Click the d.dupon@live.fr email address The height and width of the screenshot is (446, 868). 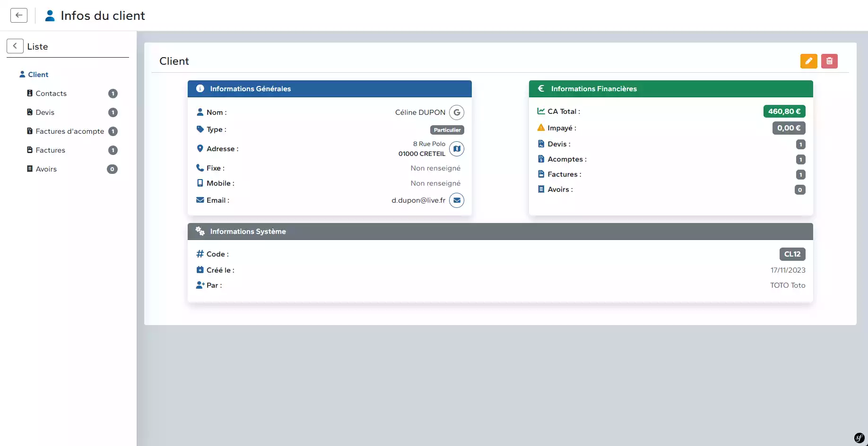coord(418,200)
